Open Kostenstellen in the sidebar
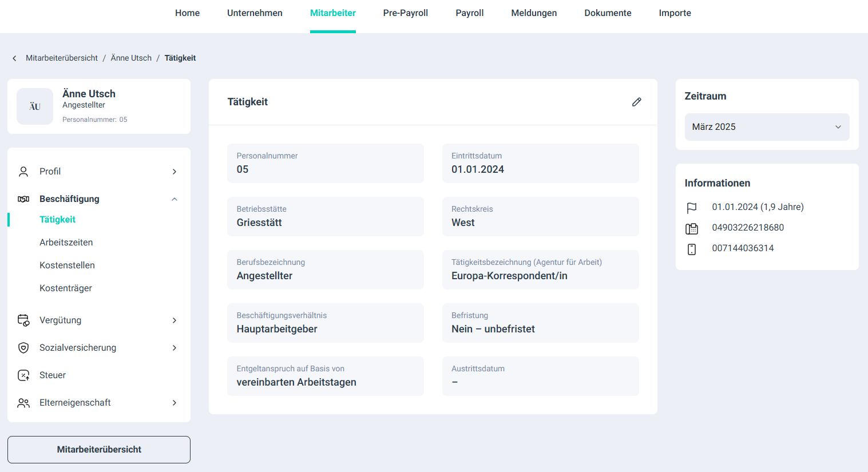The width and height of the screenshot is (868, 472). click(68, 265)
